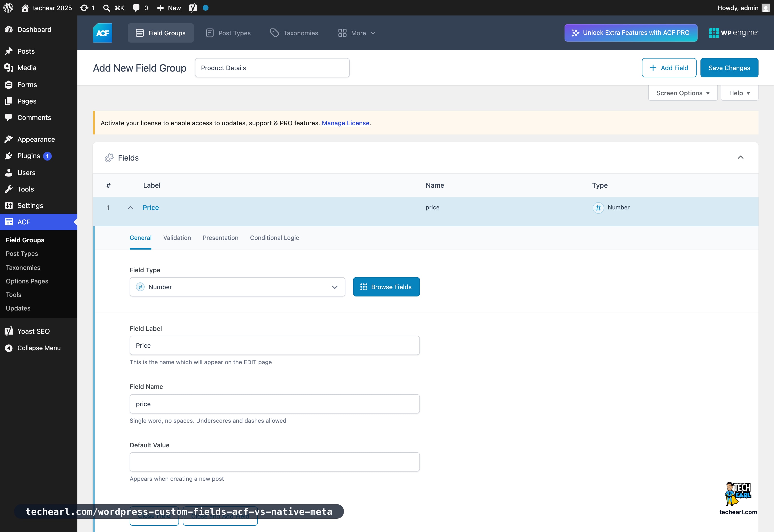Viewport: 774px width, 532px height.
Task: Open Comments in sidebar
Action: (x=39, y=117)
